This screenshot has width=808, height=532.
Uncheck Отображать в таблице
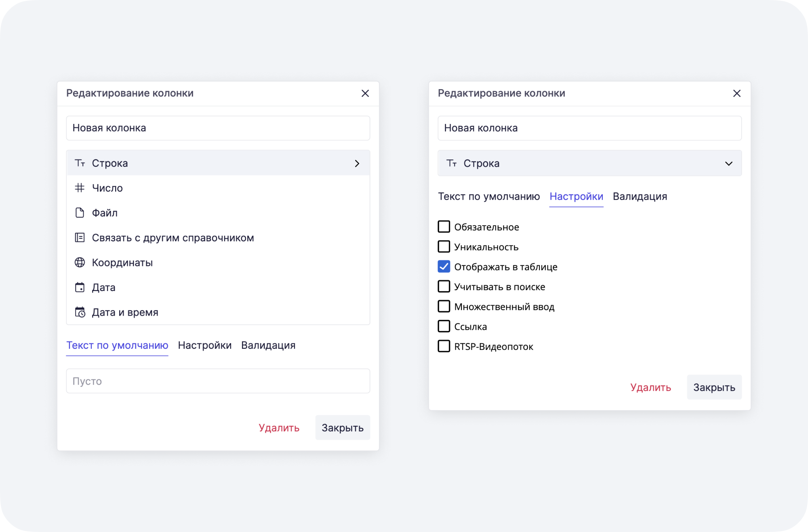tap(444, 266)
